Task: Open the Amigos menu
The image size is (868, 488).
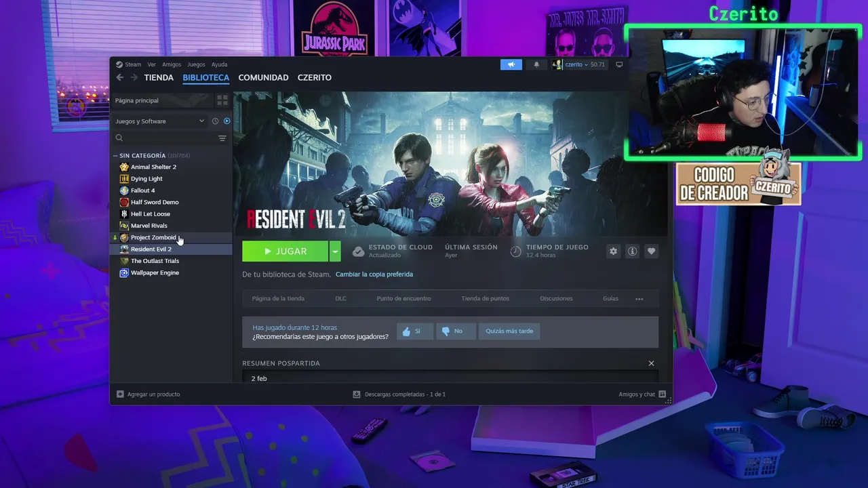Action: click(x=172, y=64)
